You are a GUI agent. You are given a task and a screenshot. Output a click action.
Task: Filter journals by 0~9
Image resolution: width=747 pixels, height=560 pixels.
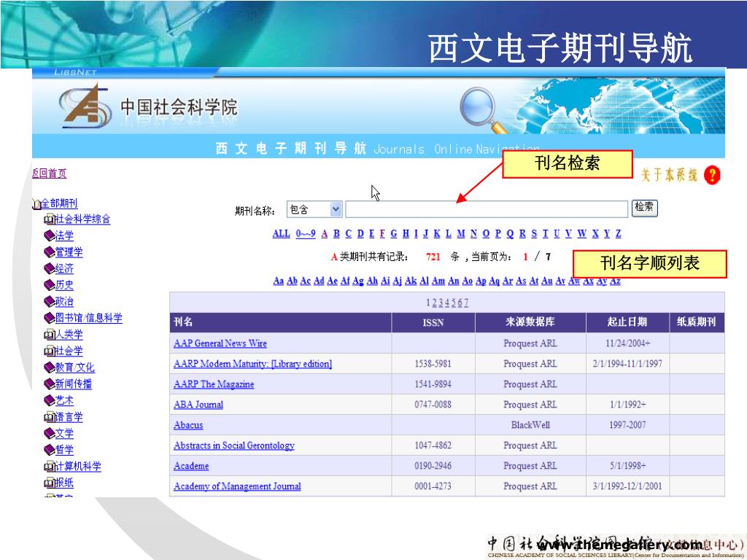tap(306, 234)
